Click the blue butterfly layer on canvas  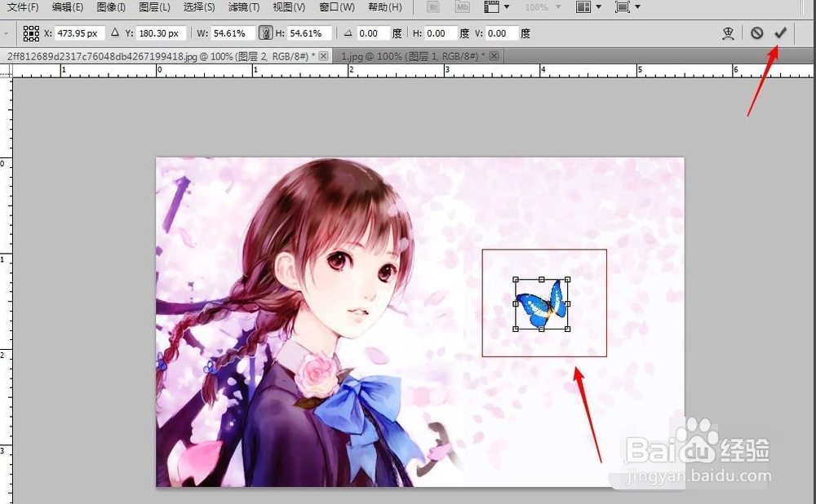pos(541,305)
